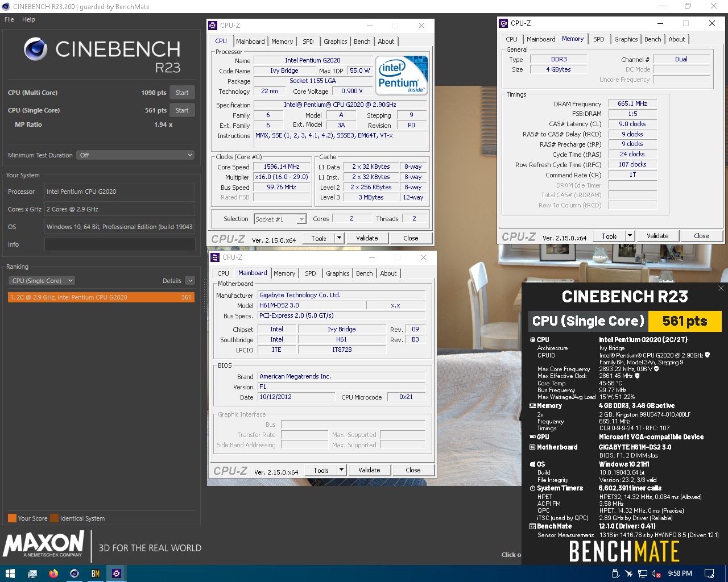Click the Close button in the Memory window
The width and height of the screenshot is (728, 582).
(x=701, y=236)
